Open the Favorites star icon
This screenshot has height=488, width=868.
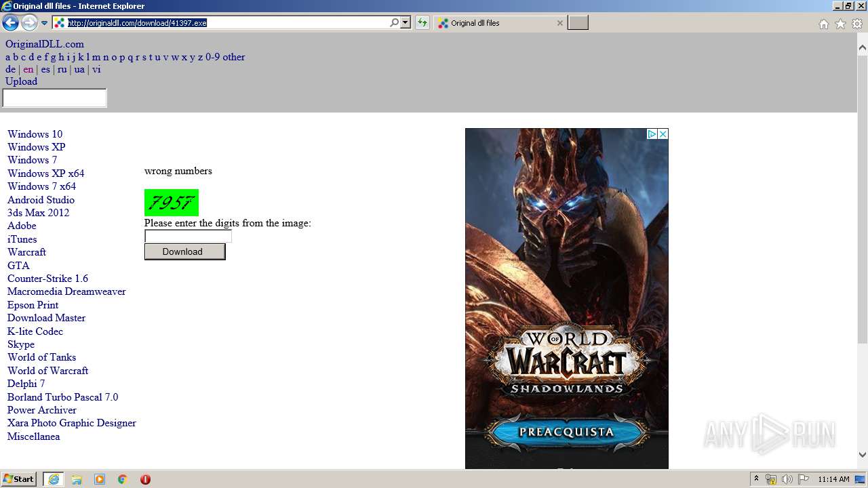pos(840,24)
